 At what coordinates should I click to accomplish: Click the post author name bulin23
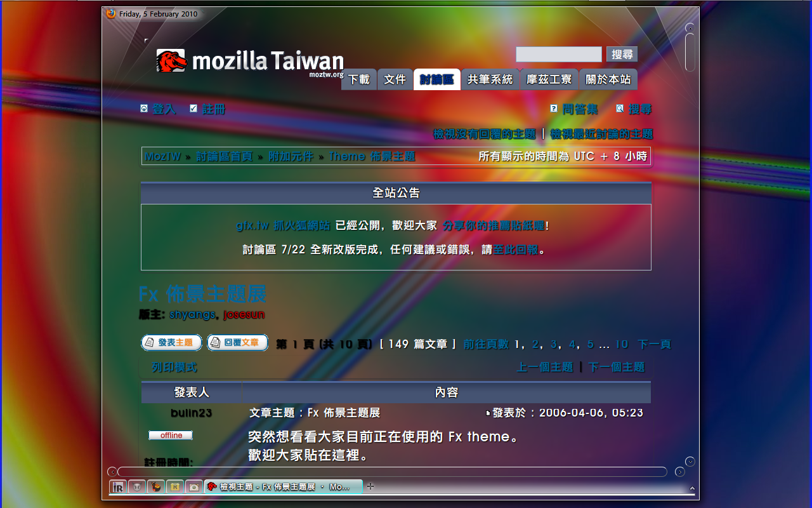tap(191, 413)
